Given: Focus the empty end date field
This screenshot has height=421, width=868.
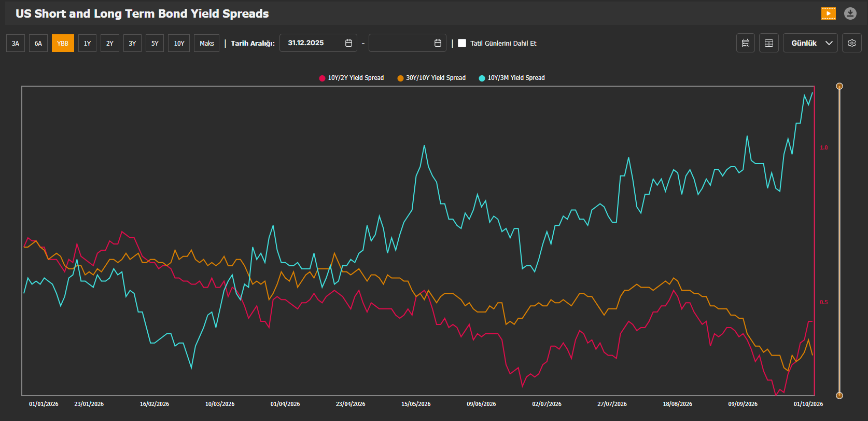Looking at the screenshot, I should pyautogui.click(x=408, y=43).
